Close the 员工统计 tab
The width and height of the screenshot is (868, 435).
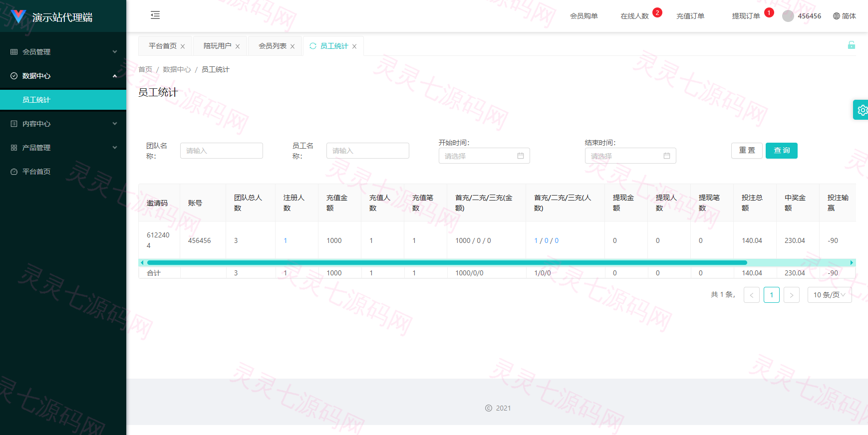point(354,46)
